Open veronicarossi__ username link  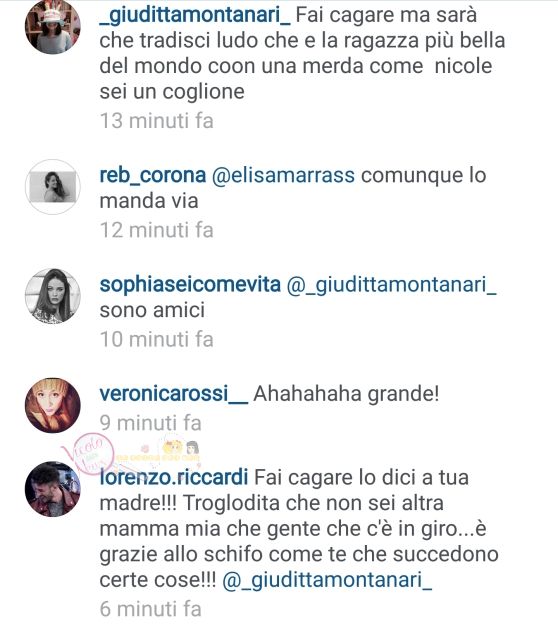[173, 394]
